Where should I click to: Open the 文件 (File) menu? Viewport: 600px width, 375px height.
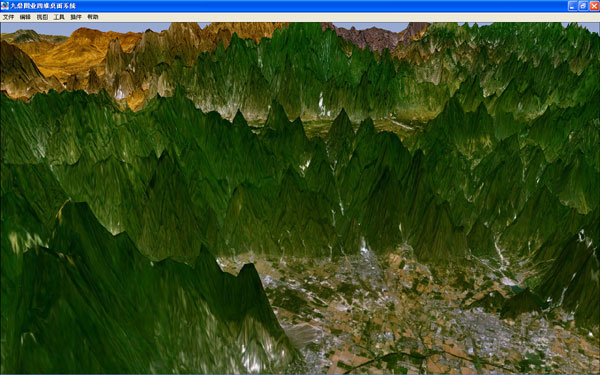(x=8, y=17)
